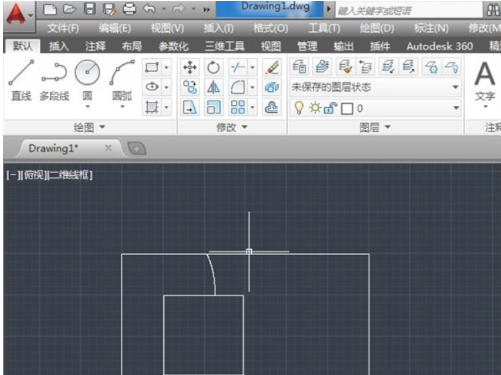Open the 文字 text tool
The width and height of the screenshot is (501, 375).
[484, 82]
